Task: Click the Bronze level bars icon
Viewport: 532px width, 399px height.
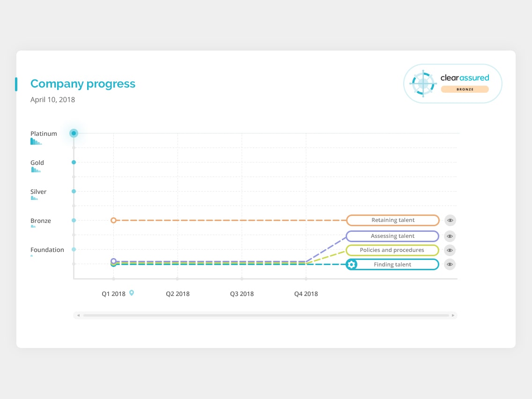Action: 33,226
